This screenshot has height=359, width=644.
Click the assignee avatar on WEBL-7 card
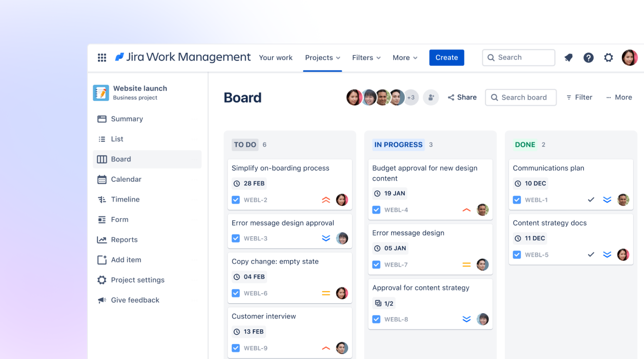click(483, 264)
